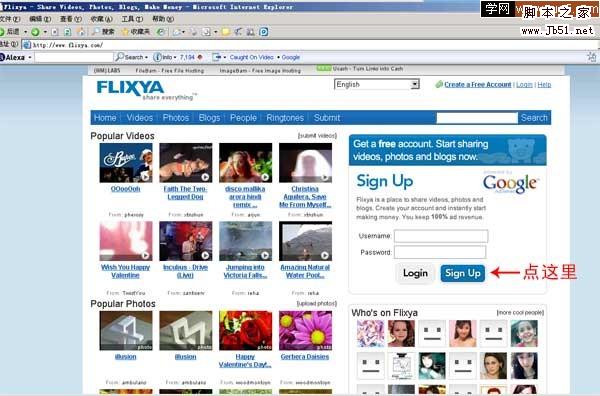600x396 pixels.
Task: Click the blue Sign Up button
Action: point(463,273)
